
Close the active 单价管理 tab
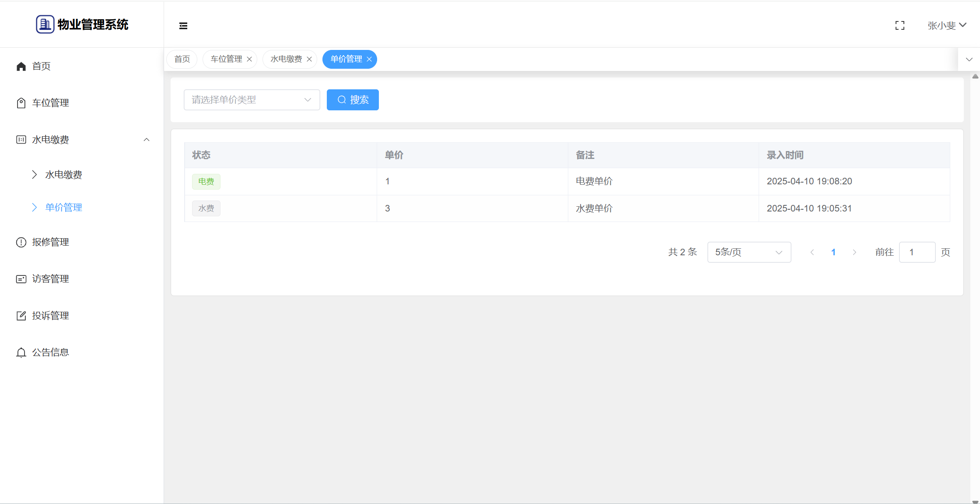point(369,59)
